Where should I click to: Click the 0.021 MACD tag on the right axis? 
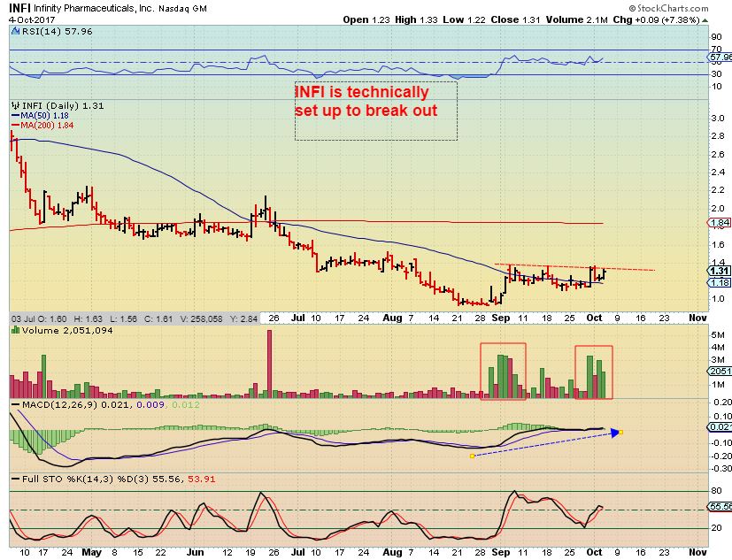pos(720,427)
